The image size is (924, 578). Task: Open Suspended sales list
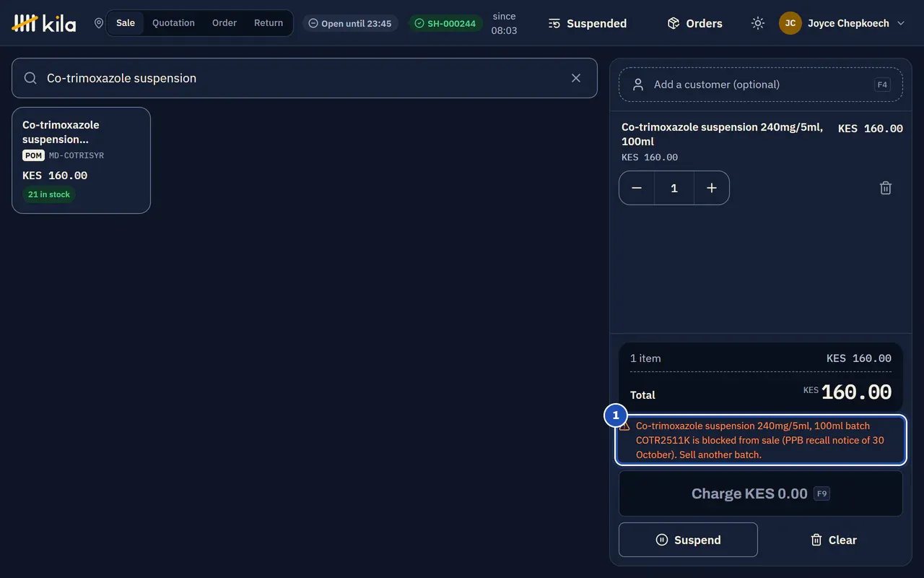tap(588, 23)
